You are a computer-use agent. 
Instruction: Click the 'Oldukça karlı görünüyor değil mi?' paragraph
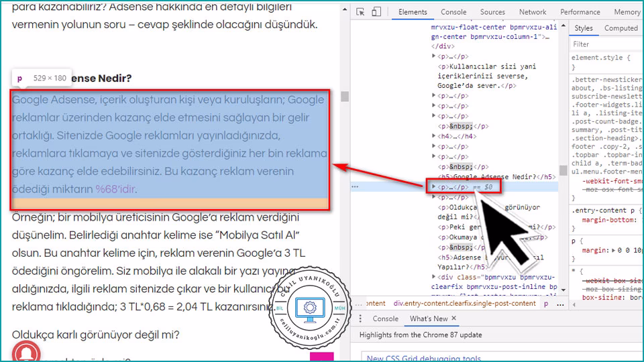click(96, 335)
